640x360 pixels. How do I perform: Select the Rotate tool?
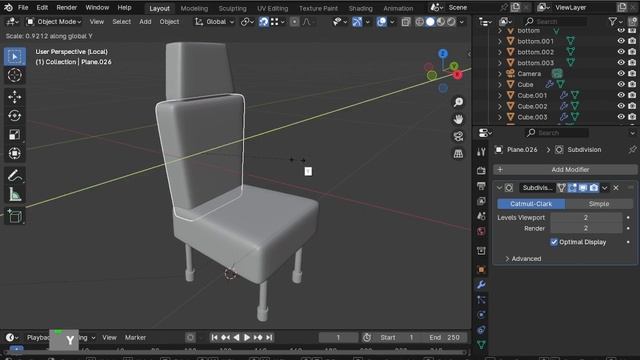point(15,116)
